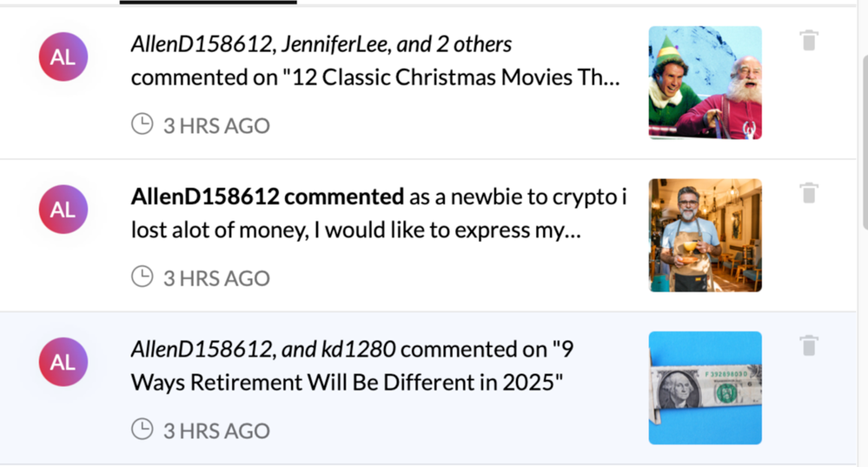
Task: Click AL avatar on Retirement notification
Action: point(63,362)
